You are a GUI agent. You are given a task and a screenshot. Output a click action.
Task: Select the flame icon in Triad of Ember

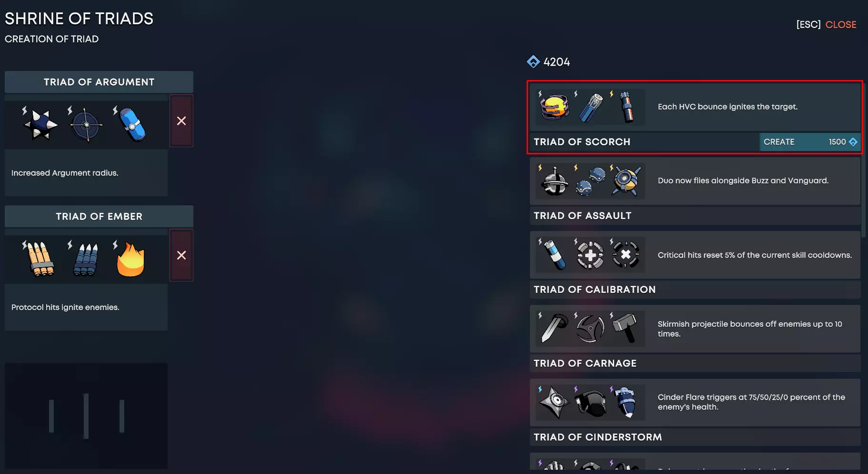130,259
